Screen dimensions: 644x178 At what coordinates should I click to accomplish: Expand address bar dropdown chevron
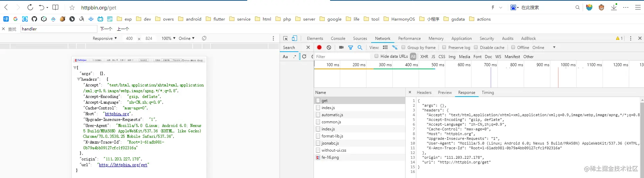[501, 7]
